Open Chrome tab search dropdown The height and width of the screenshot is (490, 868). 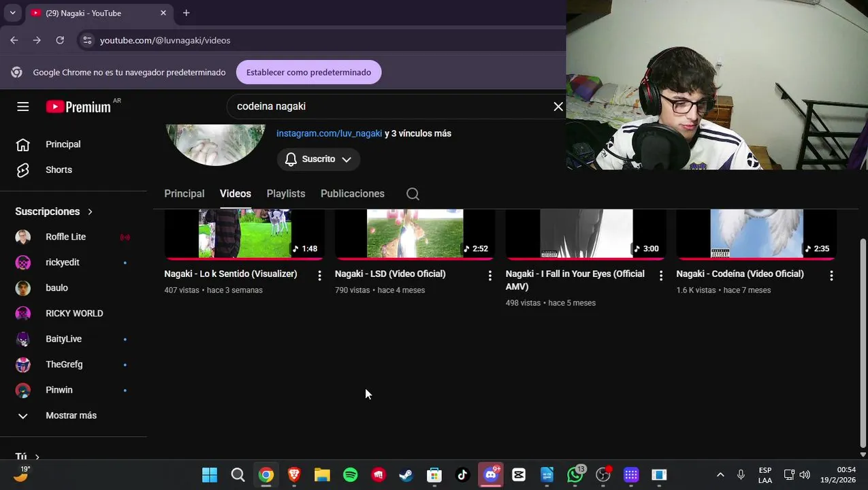pyautogui.click(x=12, y=13)
